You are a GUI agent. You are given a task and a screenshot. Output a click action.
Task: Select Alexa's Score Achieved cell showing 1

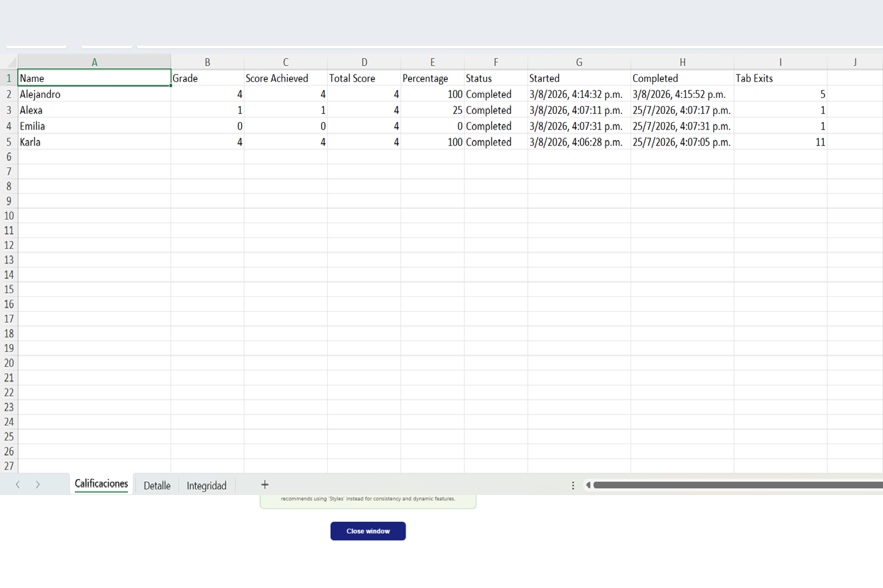point(285,110)
